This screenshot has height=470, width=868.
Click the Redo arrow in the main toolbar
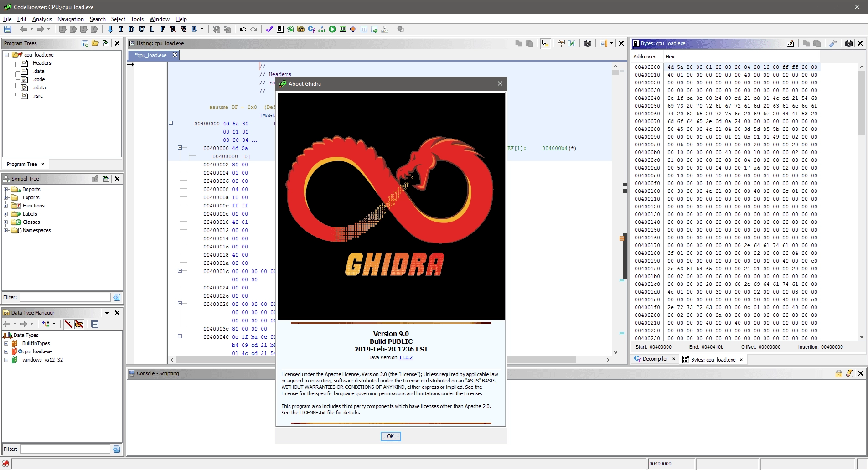click(x=253, y=29)
